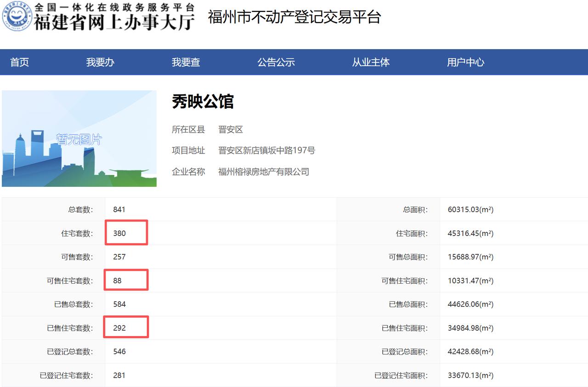Open the 首页 navigation item

click(x=19, y=62)
